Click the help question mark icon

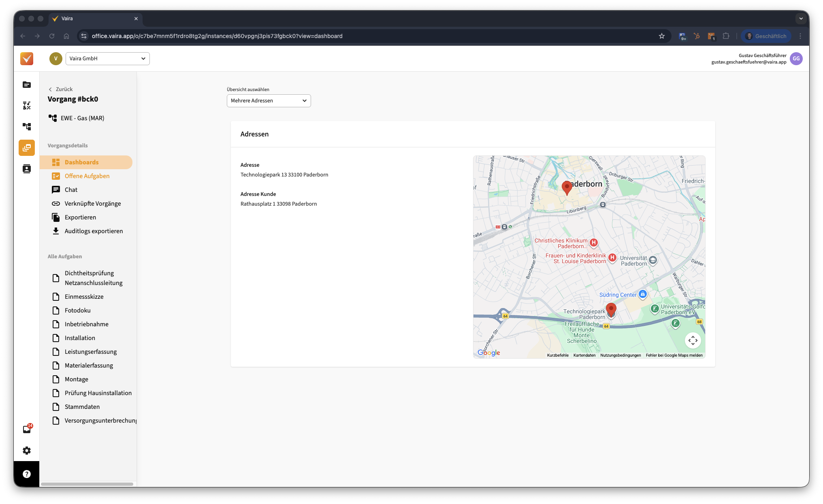(27, 474)
